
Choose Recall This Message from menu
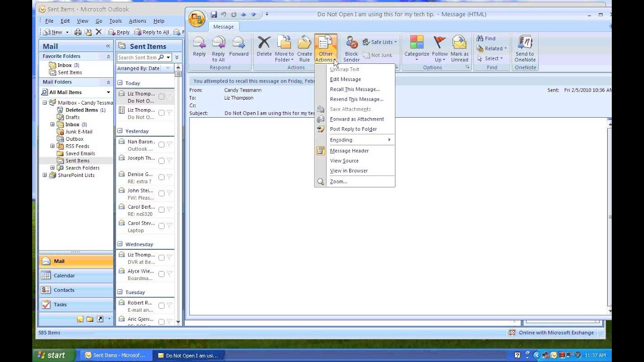coord(355,89)
